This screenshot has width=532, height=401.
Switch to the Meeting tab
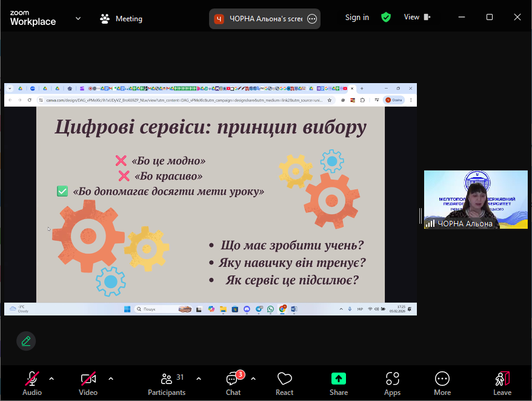pyautogui.click(x=121, y=19)
